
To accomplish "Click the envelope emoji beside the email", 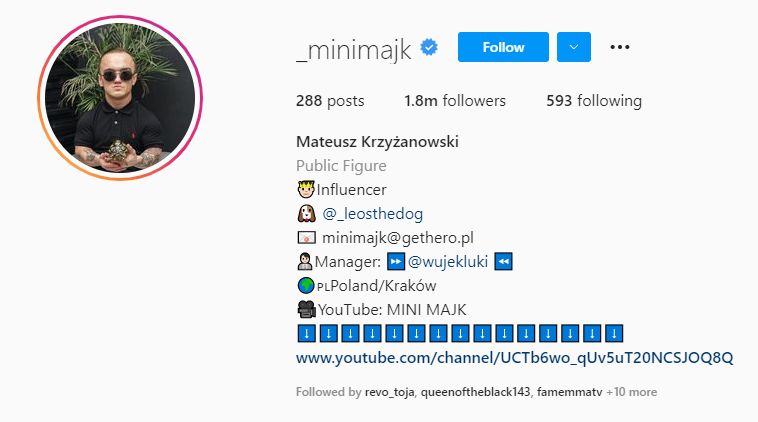I will click(306, 237).
